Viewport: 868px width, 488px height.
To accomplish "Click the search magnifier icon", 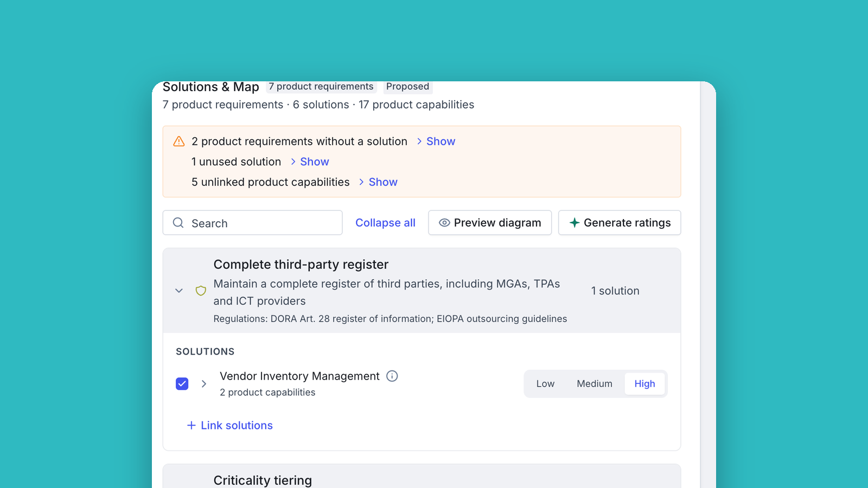I will 178,223.
